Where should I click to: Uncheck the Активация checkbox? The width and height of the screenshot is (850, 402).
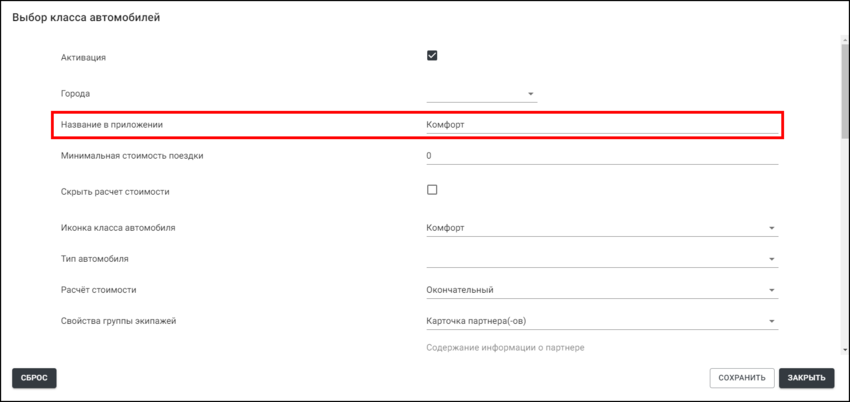[x=432, y=56]
